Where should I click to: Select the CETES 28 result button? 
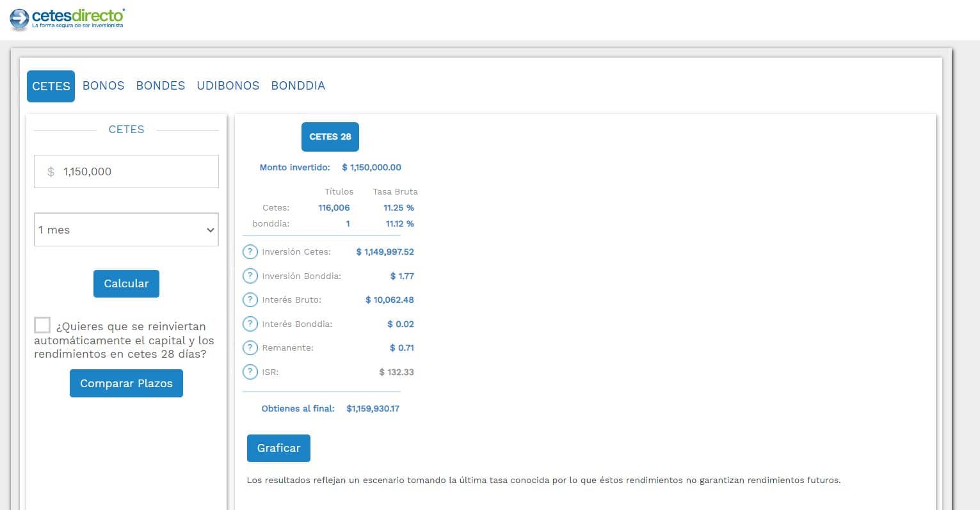pos(330,137)
